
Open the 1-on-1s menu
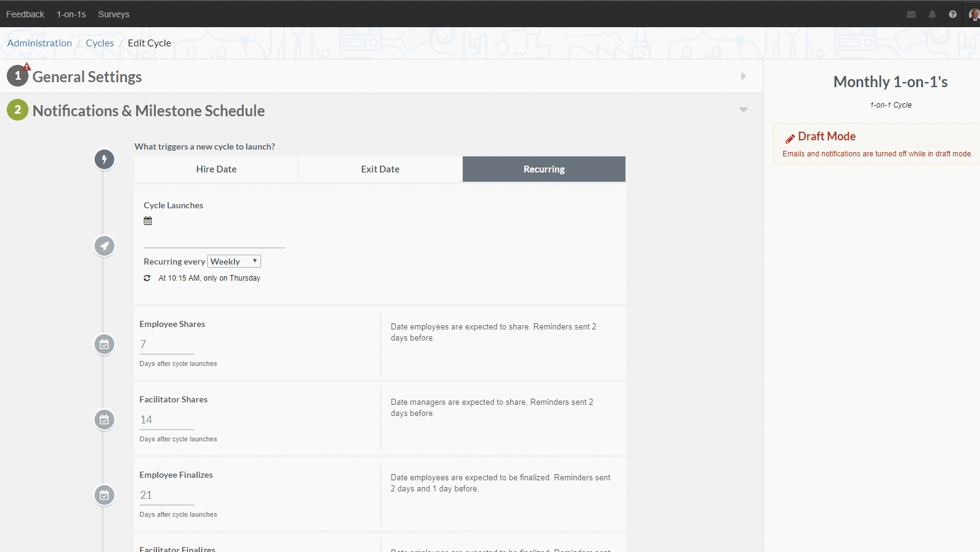tap(71, 14)
